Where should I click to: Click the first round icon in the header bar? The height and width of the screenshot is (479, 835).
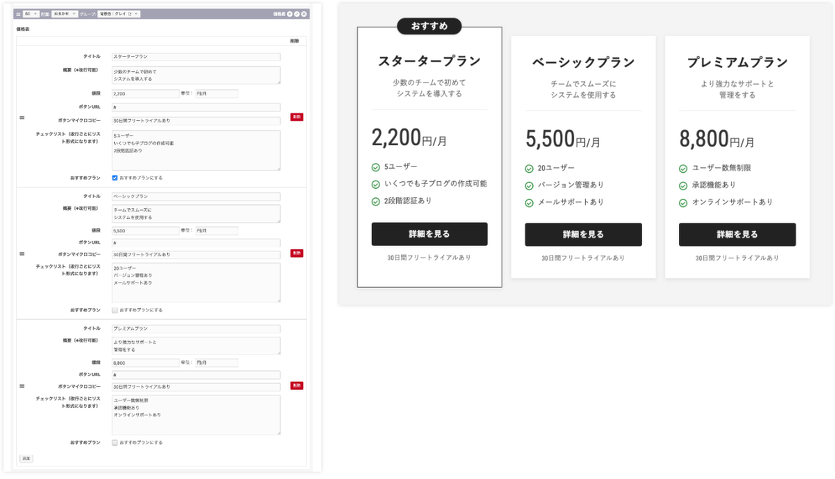(x=290, y=14)
